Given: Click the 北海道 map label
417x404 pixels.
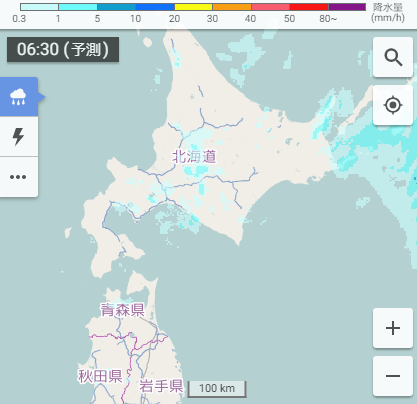Looking at the screenshot, I should (194, 157).
